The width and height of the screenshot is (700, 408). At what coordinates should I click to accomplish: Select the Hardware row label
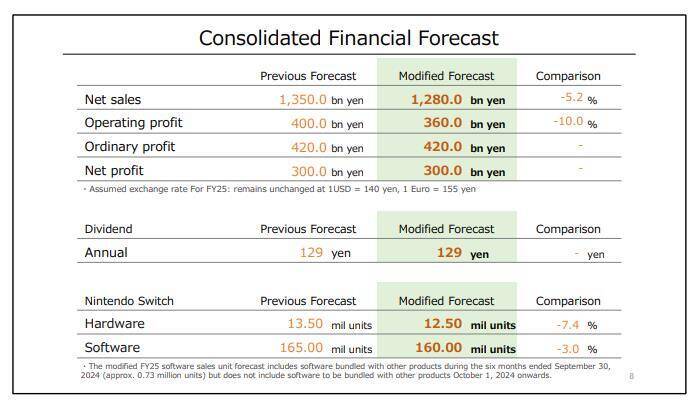coord(114,324)
